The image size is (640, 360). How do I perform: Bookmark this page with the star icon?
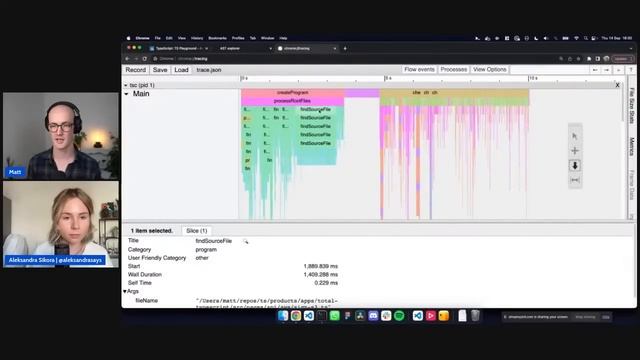pyautogui.click(x=578, y=59)
